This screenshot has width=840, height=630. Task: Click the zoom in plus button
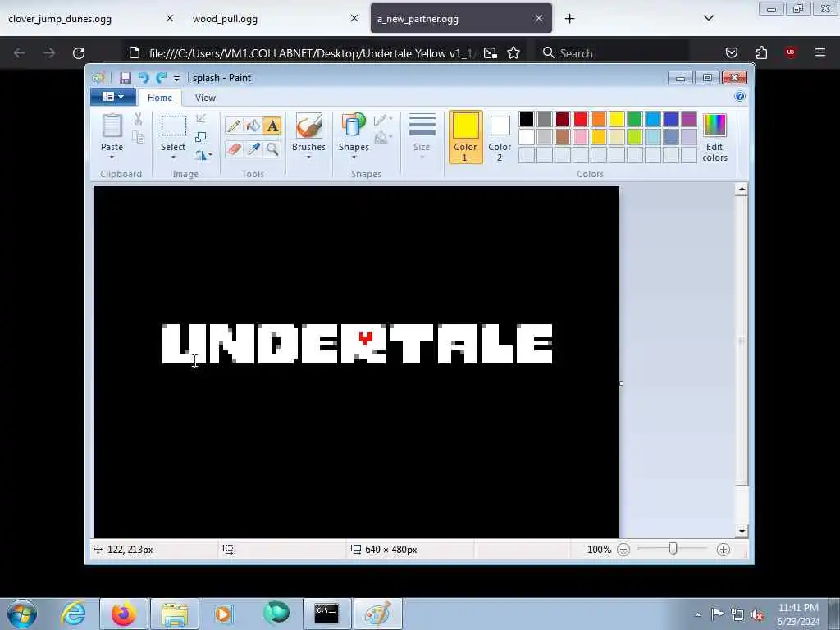(x=724, y=550)
